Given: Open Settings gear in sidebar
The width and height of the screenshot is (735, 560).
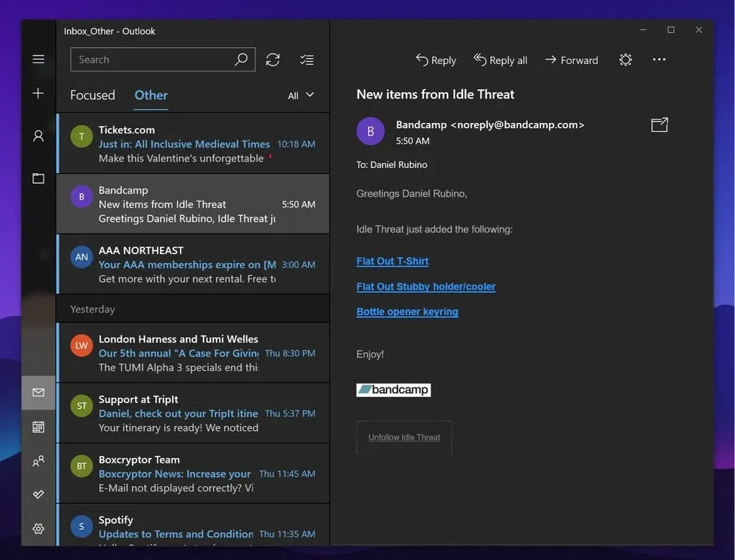Looking at the screenshot, I should point(38,528).
